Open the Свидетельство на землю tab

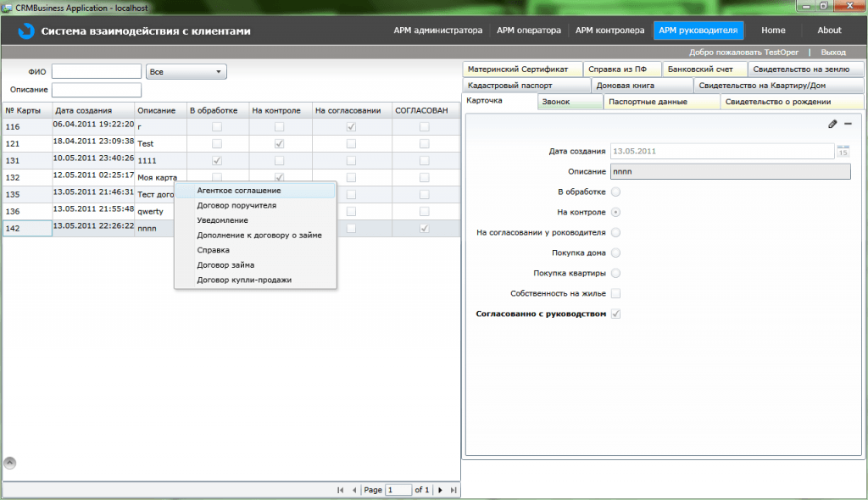[x=806, y=69]
